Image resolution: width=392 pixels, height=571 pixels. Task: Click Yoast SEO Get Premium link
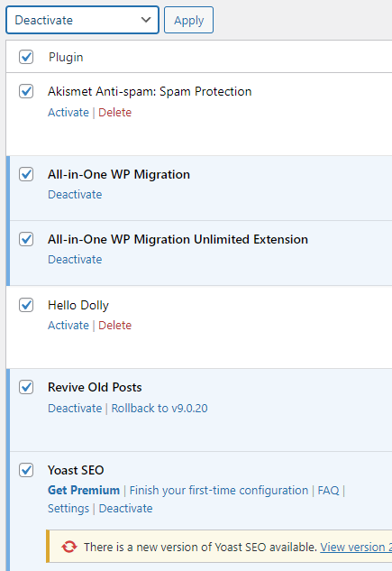84,490
